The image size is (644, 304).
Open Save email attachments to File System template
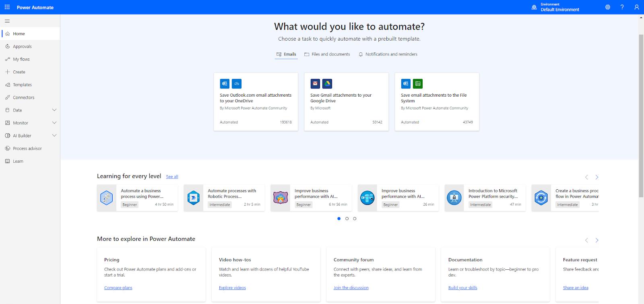[x=437, y=102]
